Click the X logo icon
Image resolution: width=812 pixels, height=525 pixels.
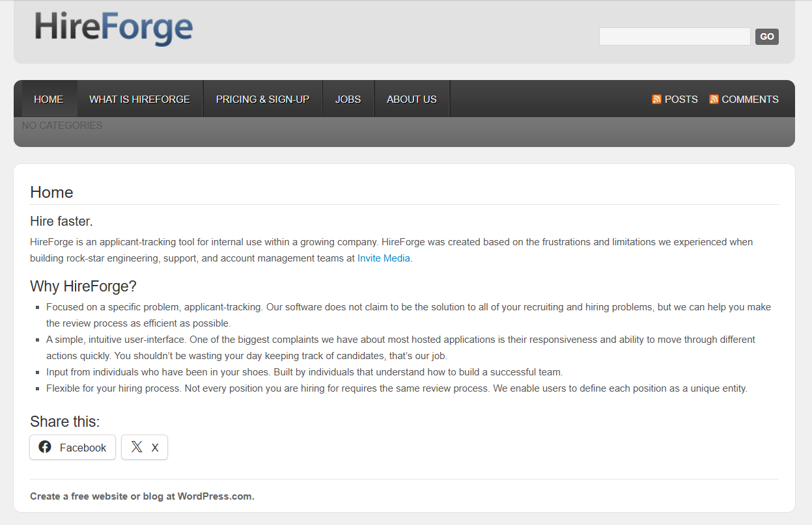[137, 447]
